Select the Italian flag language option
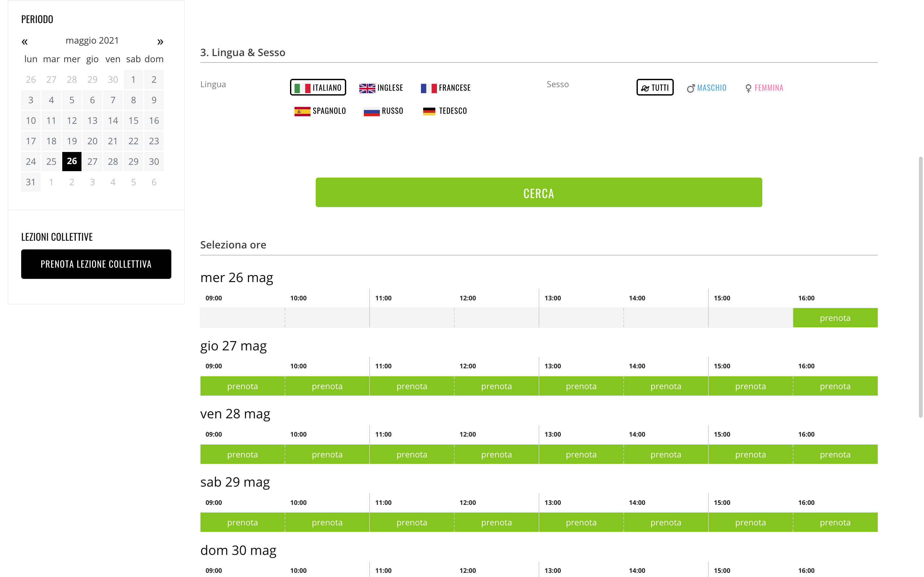Image resolution: width=924 pixels, height=577 pixels. tap(318, 88)
